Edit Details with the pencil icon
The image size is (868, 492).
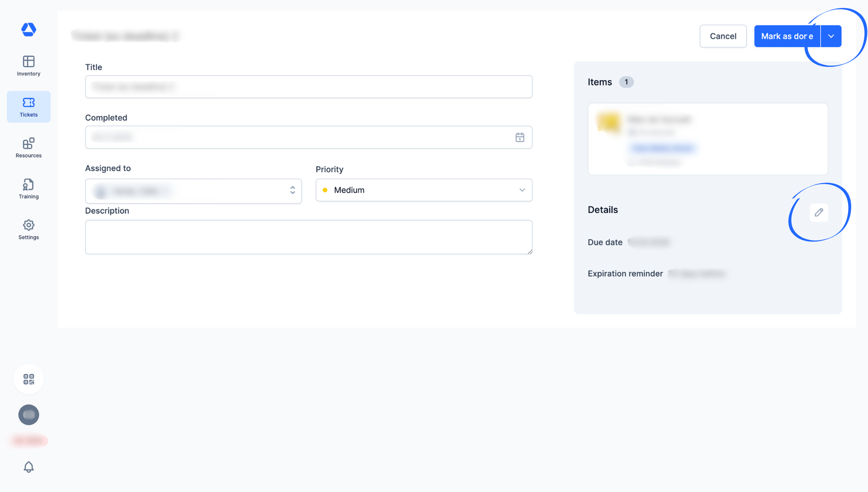pos(818,212)
